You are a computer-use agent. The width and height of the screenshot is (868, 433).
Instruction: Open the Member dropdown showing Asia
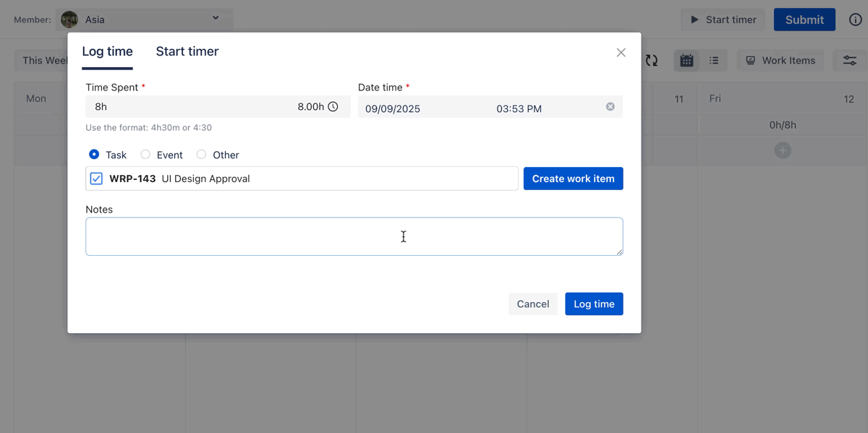pos(145,20)
